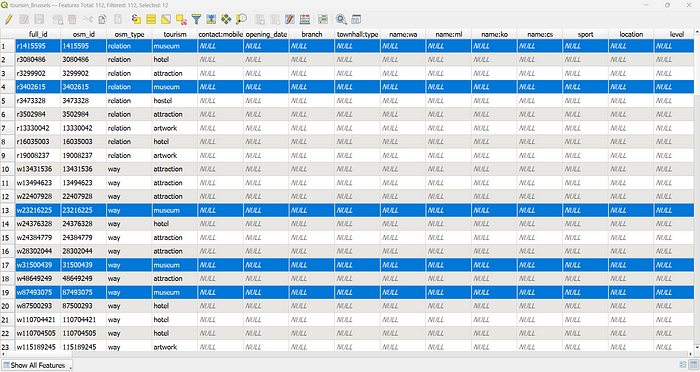Click the horizontal scrollbar left arrow

coord(3,355)
